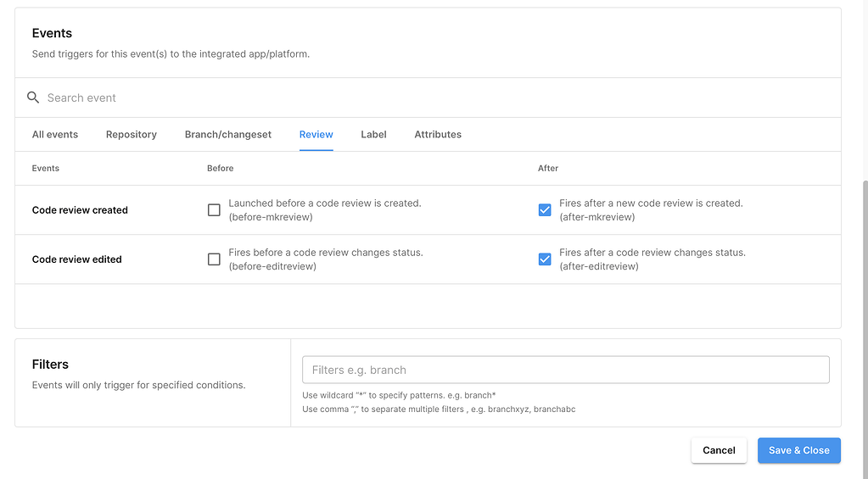This screenshot has height=479, width=868.
Task: Open the Attributes tab
Action: point(438,135)
